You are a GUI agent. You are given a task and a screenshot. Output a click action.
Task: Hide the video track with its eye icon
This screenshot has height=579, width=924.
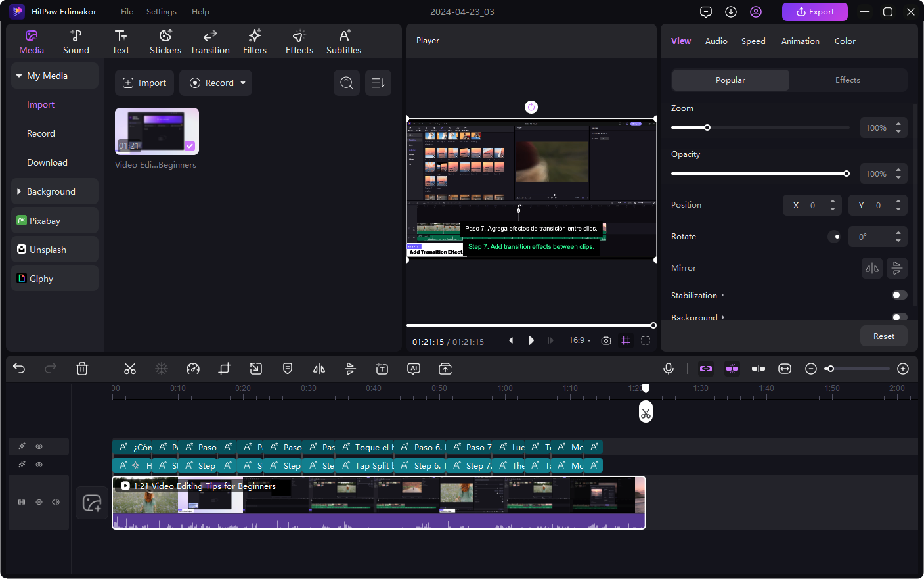click(x=39, y=502)
